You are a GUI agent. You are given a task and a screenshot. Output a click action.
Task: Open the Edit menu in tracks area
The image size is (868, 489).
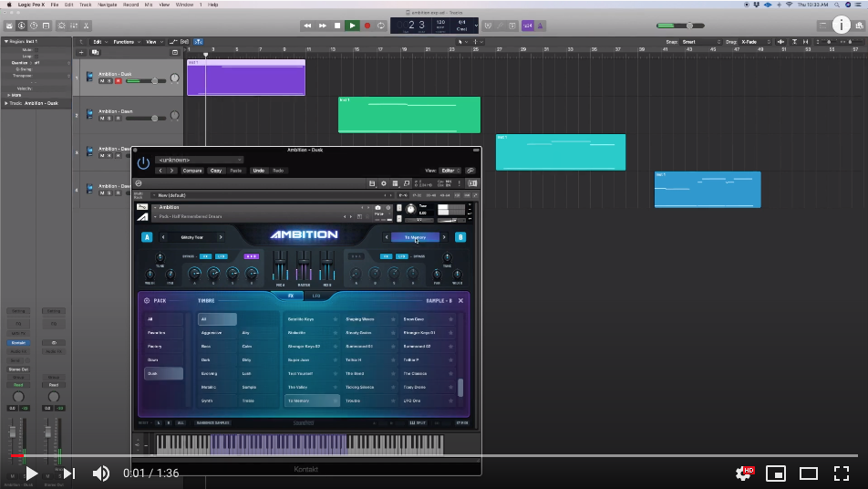pos(99,42)
